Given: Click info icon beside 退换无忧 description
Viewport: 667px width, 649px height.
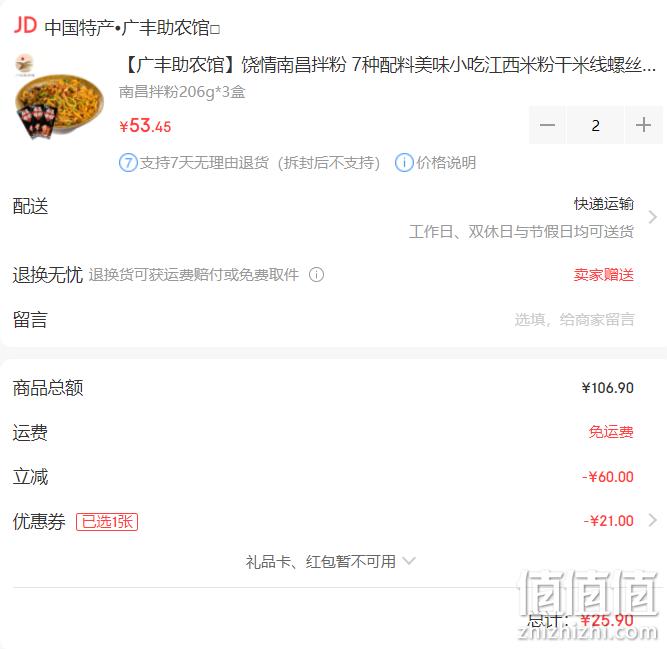Looking at the screenshot, I should (316, 275).
